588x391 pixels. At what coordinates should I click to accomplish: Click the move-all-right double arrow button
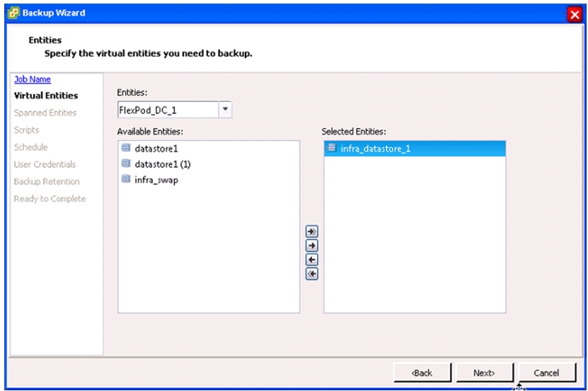pos(311,232)
